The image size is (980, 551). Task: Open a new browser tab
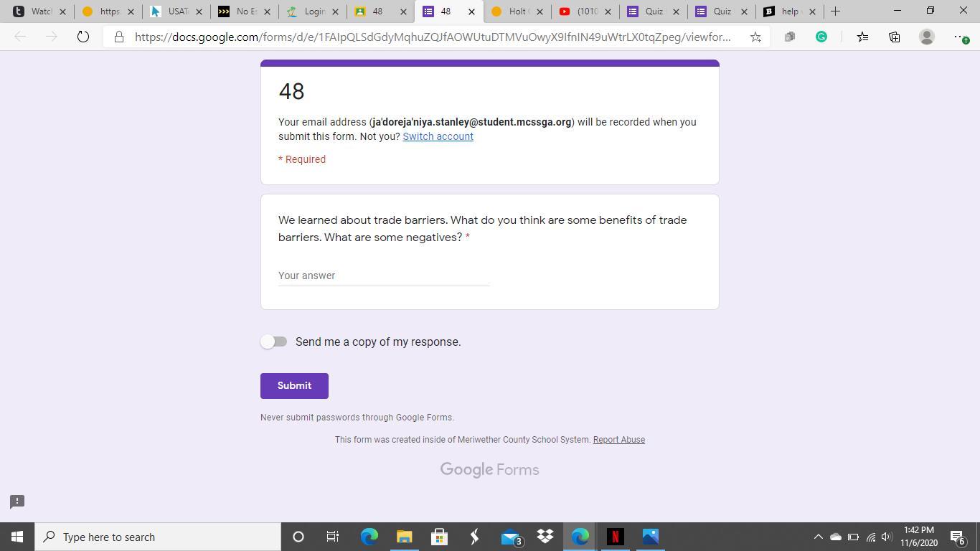coord(835,11)
